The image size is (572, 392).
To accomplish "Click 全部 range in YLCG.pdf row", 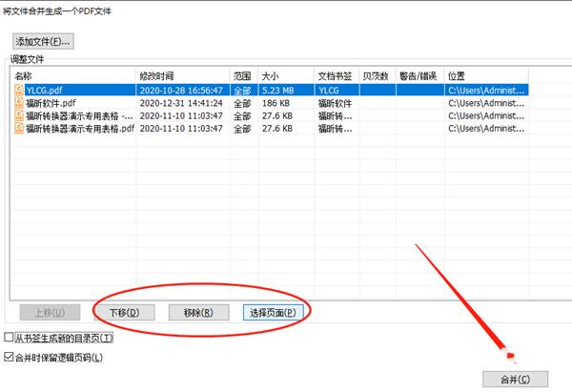I will [242, 91].
